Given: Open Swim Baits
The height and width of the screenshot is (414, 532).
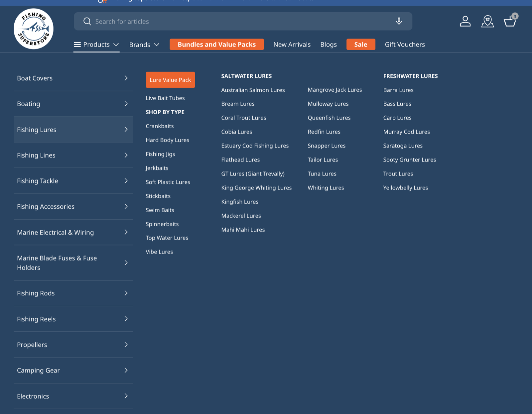Looking at the screenshot, I should point(160,210).
